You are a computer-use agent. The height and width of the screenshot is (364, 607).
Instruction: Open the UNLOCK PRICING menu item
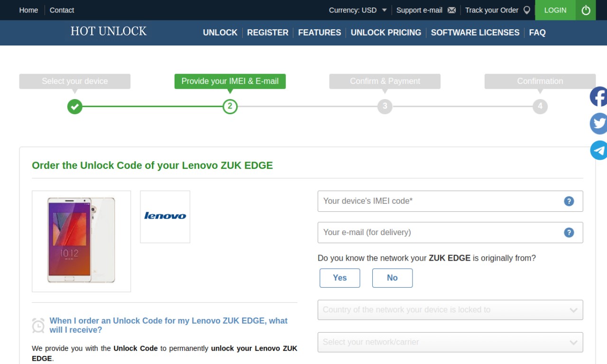click(386, 33)
